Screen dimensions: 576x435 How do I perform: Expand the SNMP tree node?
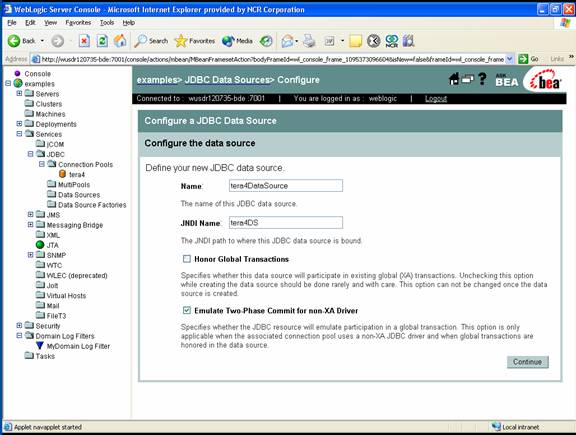(30, 255)
